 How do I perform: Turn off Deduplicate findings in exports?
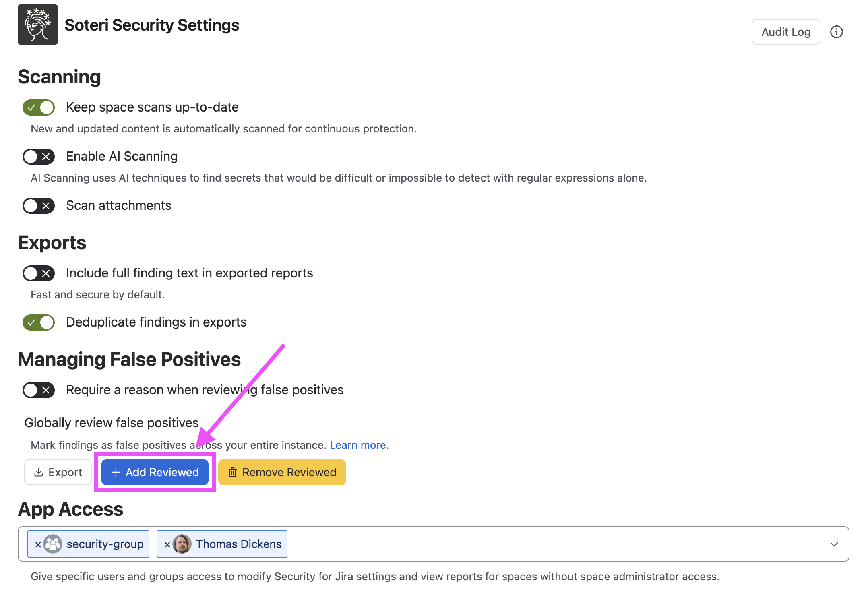click(x=39, y=322)
